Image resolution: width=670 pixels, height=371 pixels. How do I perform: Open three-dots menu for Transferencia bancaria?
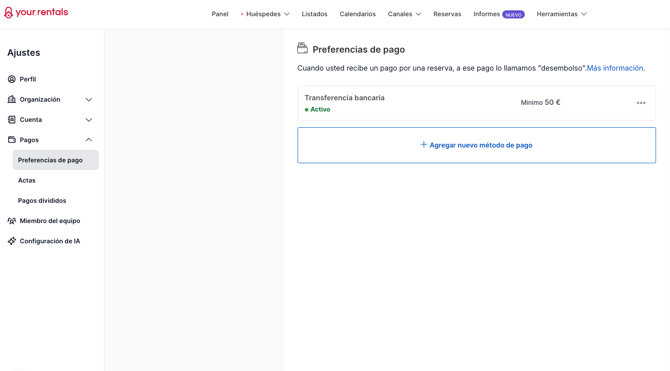[x=641, y=103]
